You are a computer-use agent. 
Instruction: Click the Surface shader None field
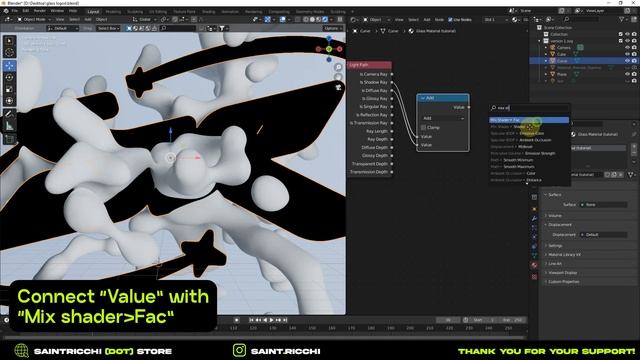click(603, 204)
